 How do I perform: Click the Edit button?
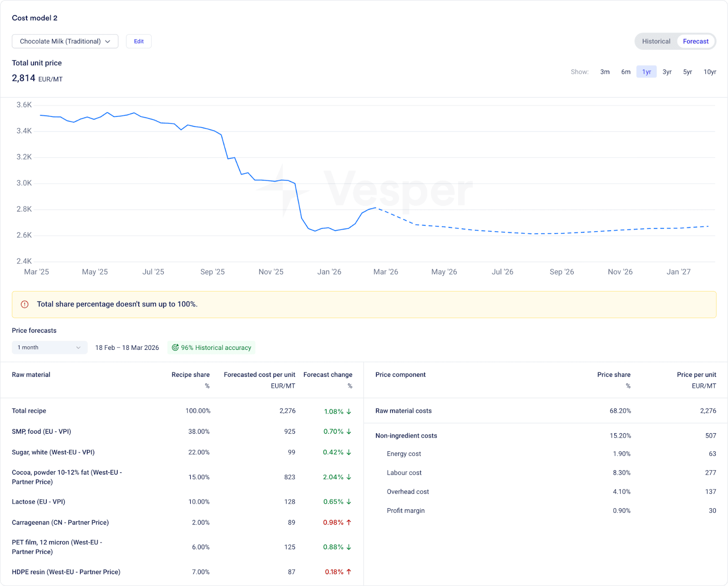click(x=139, y=41)
